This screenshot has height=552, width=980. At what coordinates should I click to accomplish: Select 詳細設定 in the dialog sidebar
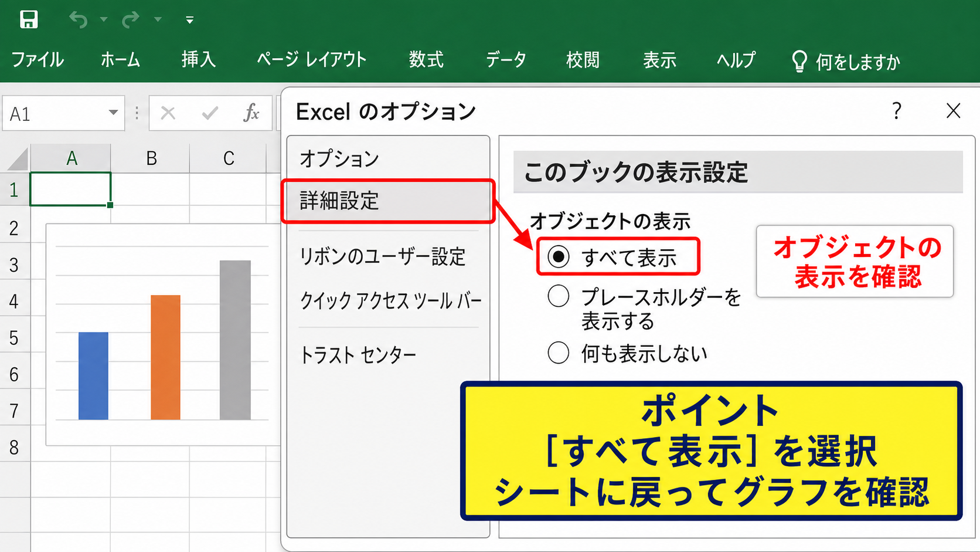tap(388, 201)
